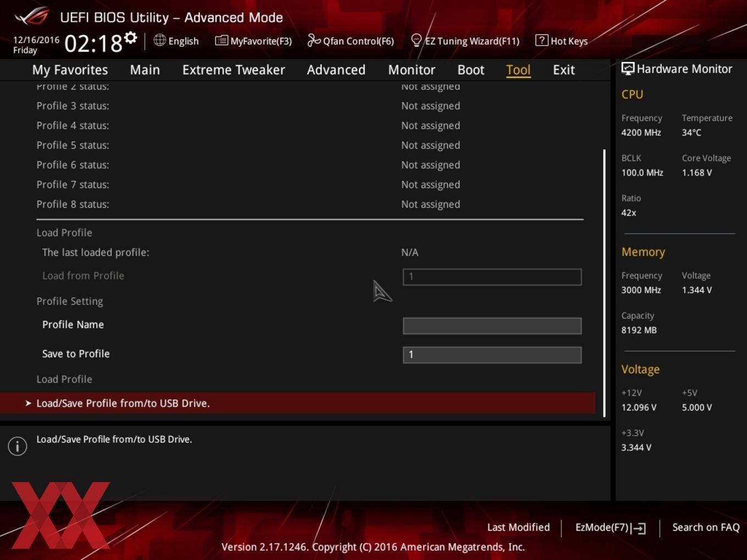The height and width of the screenshot is (560, 747).
Task: Expand Load/Save Profile from/to USB Drive
Action: [298, 403]
